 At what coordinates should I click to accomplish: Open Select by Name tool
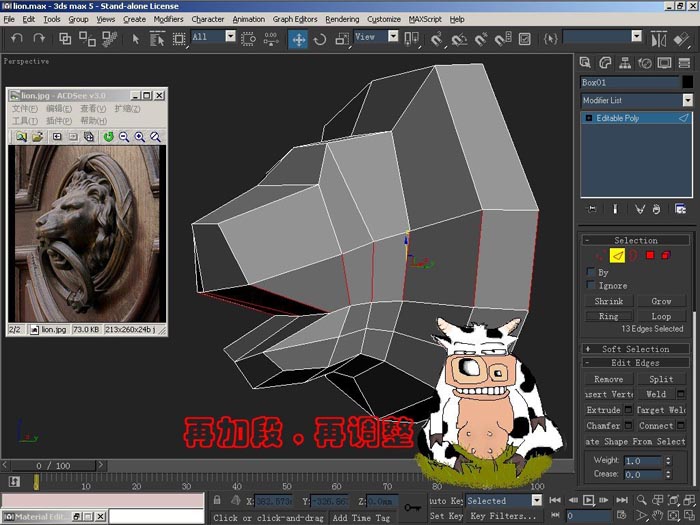pos(157,39)
